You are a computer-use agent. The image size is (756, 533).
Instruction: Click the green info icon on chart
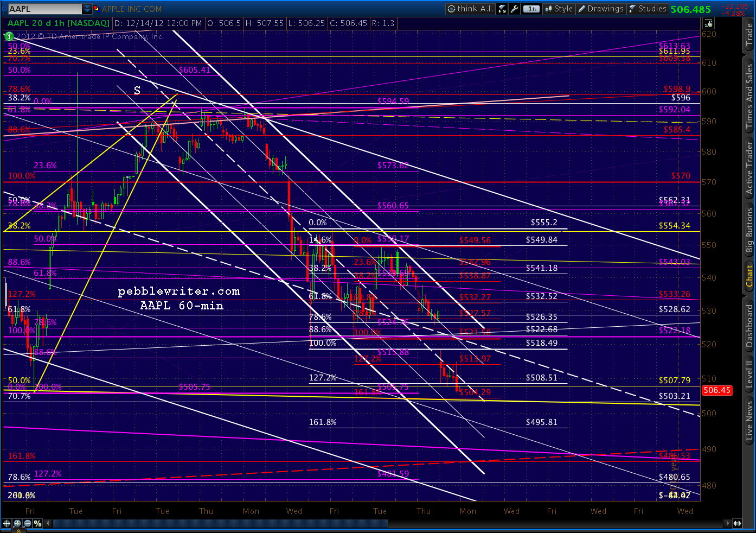(x=9, y=36)
